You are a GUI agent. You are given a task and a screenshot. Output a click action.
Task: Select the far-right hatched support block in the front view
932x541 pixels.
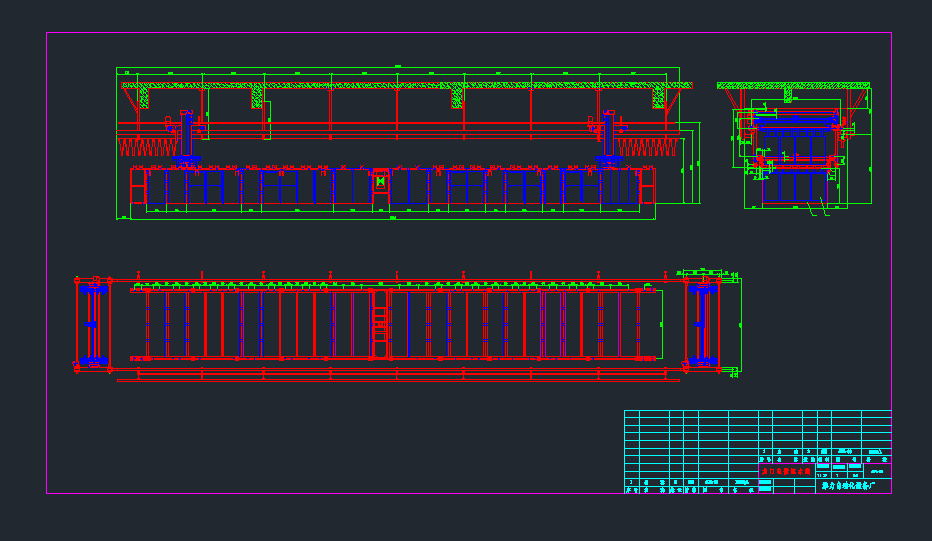(659, 98)
